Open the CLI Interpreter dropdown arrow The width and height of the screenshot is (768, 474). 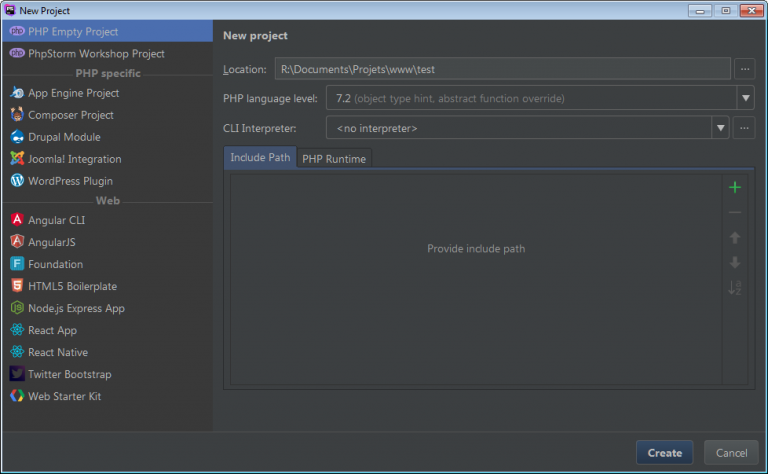tap(720, 128)
